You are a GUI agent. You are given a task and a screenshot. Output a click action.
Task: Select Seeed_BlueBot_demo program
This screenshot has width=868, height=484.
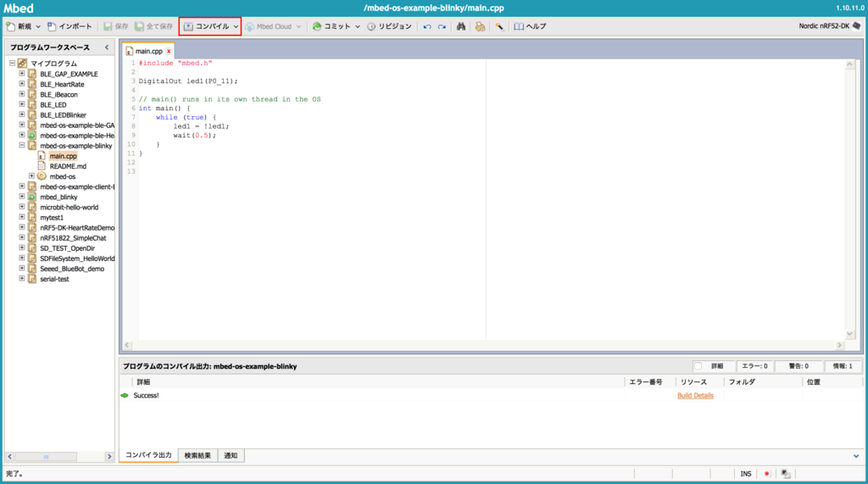click(x=72, y=269)
